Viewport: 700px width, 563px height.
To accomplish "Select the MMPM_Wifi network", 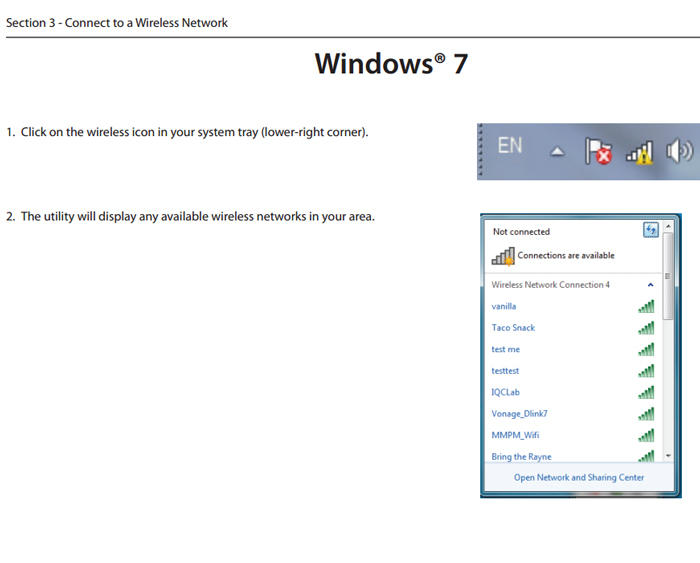I will [573, 435].
